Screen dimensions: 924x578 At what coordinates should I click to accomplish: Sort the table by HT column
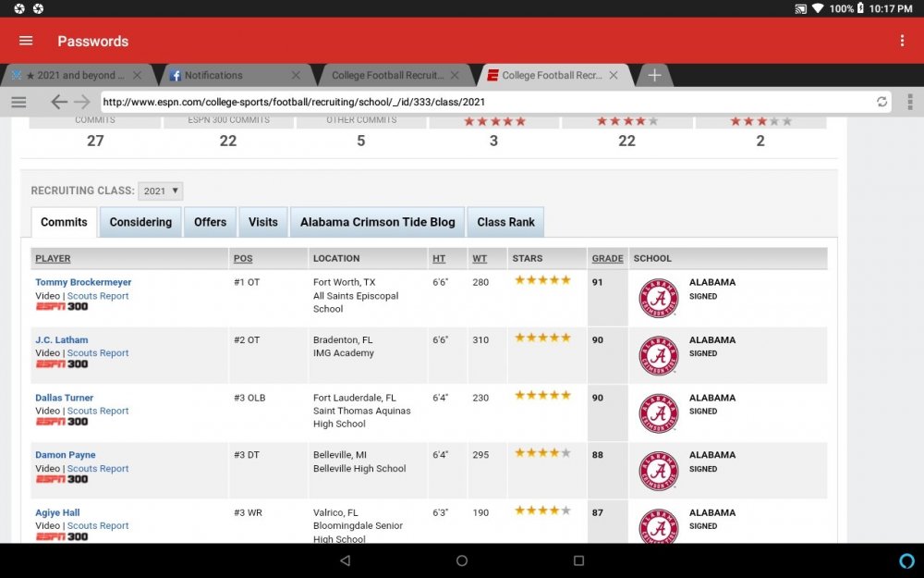pyautogui.click(x=439, y=258)
